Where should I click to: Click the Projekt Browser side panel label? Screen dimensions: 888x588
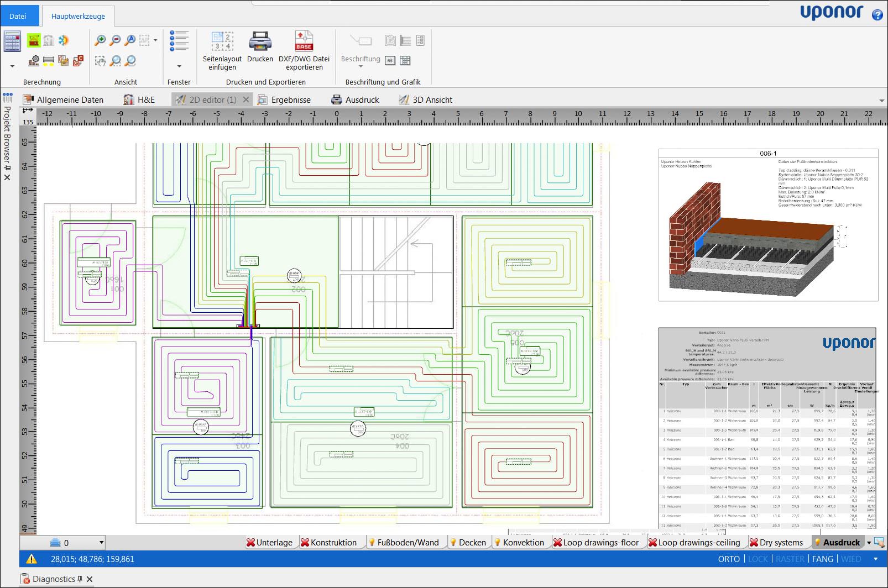pyautogui.click(x=7, y=134)
